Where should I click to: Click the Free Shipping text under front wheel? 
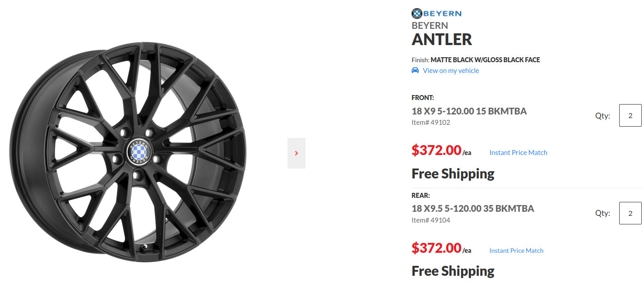coord(453,173)
